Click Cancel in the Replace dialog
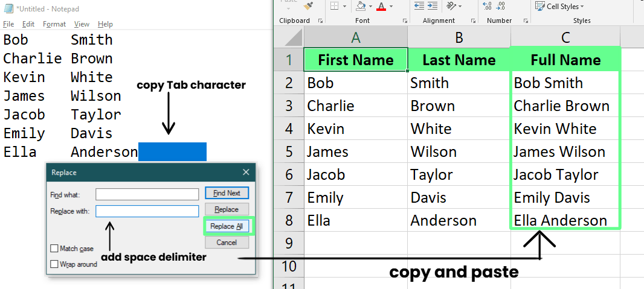The height and width of the screenshot is (289, 644). click(x=227, y=243)
